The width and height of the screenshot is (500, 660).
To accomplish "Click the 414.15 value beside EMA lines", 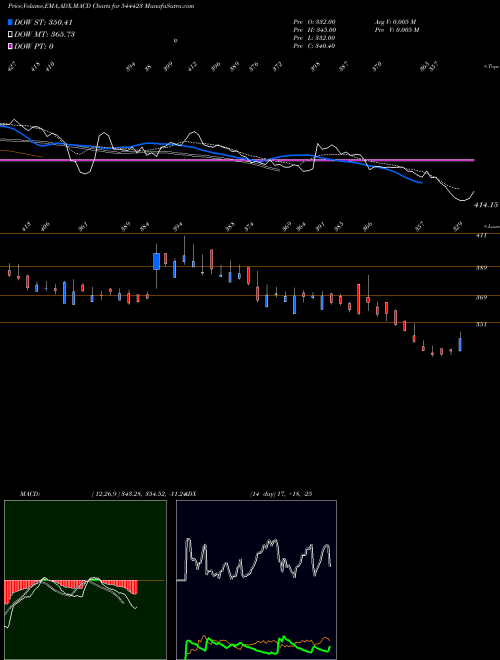I will coord(486,205).
